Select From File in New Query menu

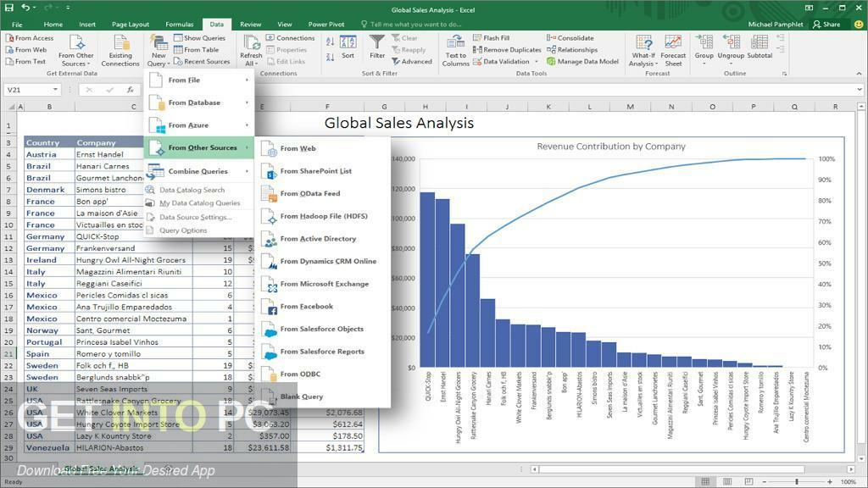point(199,80)
